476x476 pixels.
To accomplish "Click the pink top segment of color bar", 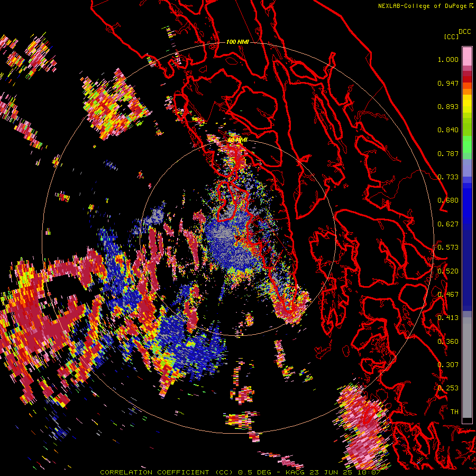I will 467,56.
